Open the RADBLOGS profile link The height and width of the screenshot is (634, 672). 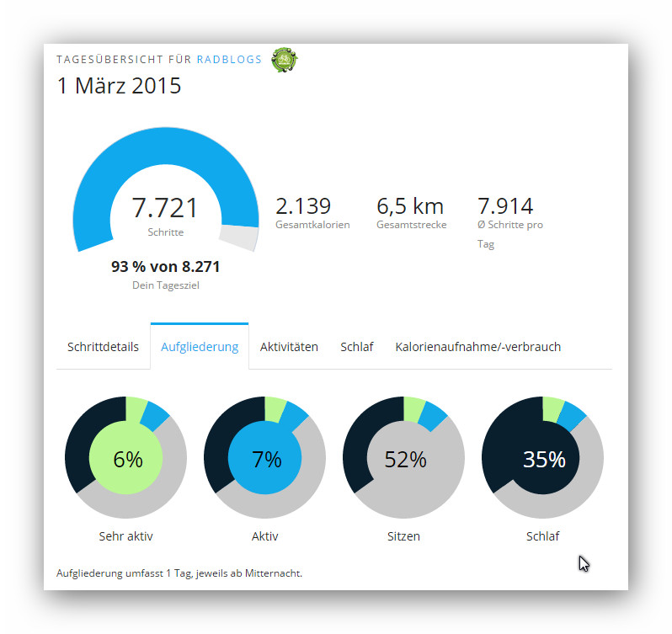229,60
